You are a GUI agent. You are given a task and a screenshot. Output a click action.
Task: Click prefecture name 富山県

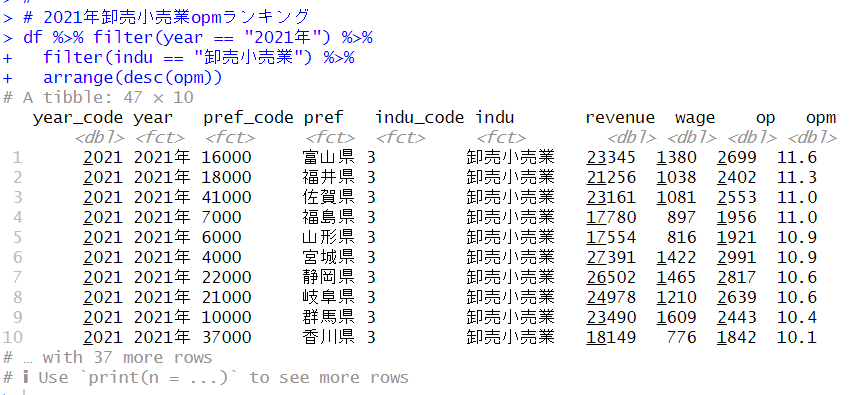328,158
